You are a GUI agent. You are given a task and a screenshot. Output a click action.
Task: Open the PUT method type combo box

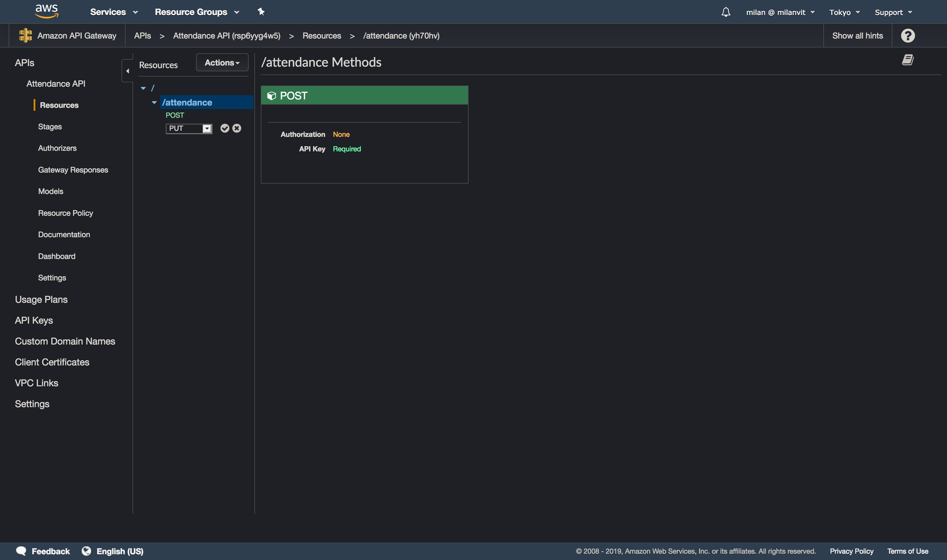[x=189, y=128]
